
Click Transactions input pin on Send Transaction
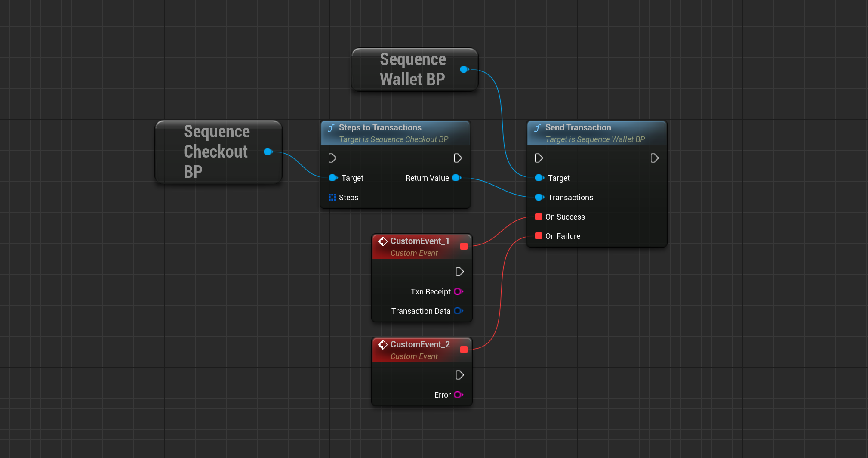pos(539,197)
